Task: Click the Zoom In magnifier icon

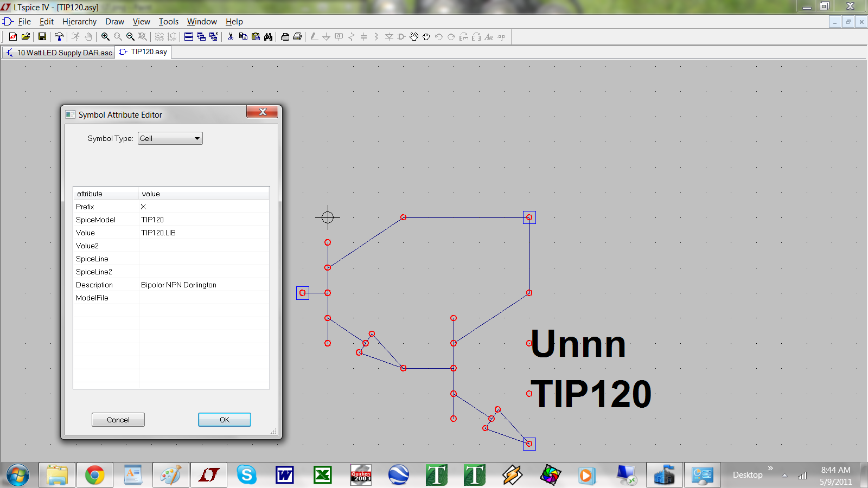Action: point(105,36)
